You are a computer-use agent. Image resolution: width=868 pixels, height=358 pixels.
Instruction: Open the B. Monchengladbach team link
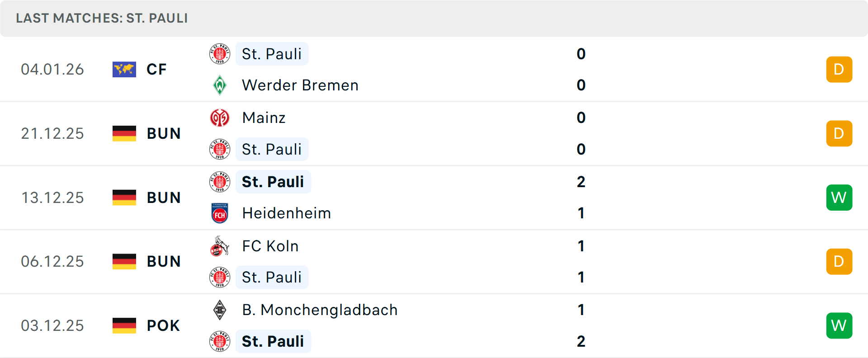click(320, 310)
